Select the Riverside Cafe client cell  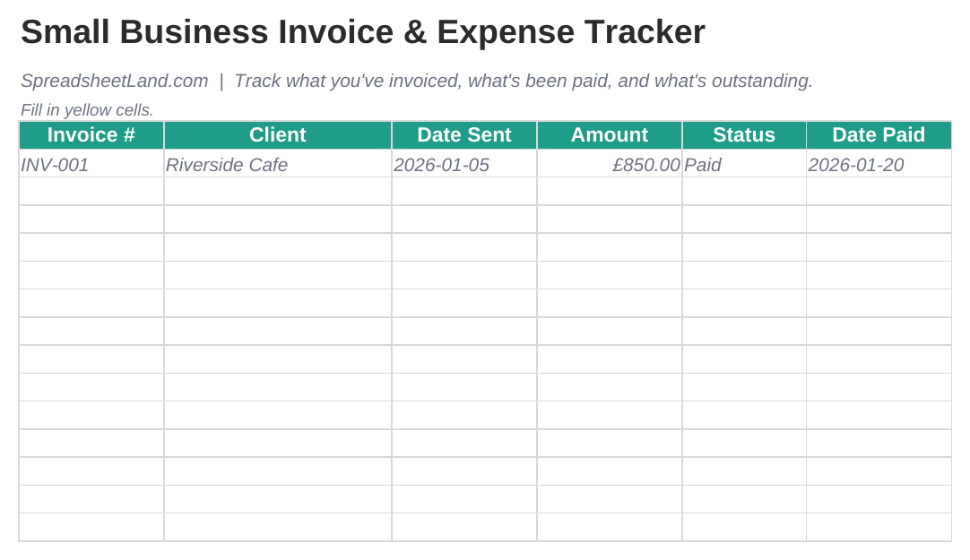(x=278, y=164)
